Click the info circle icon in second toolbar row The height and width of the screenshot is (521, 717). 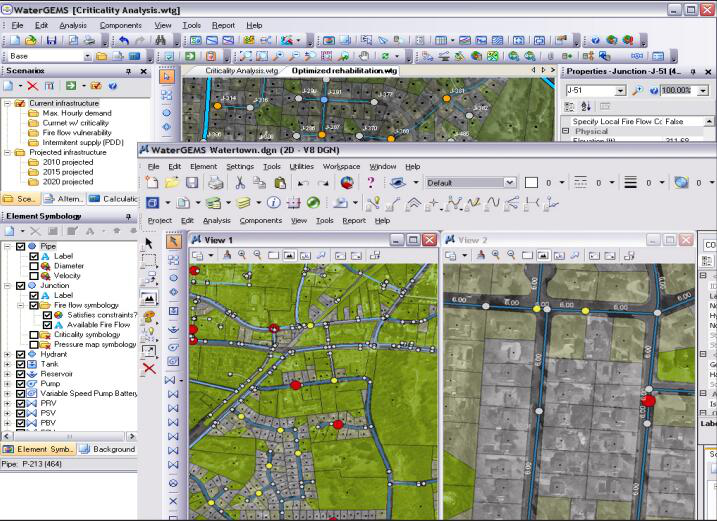273,202
